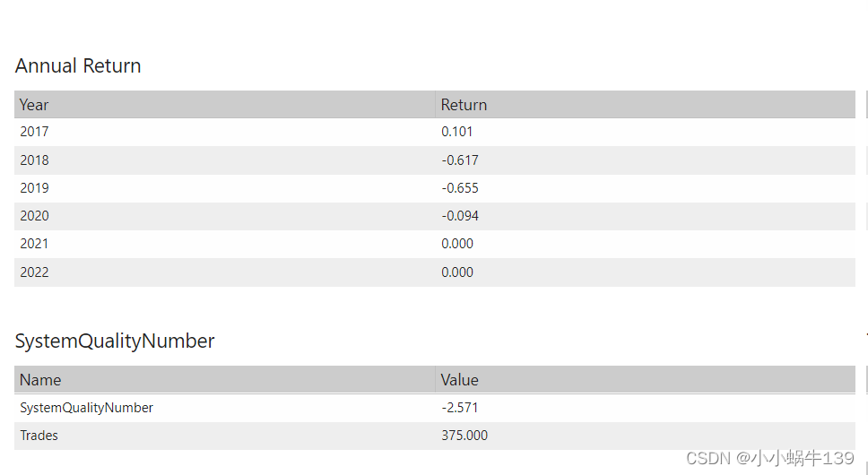Select the Name column header
Viewport: 868px width, 475px height.
(40, 380)
